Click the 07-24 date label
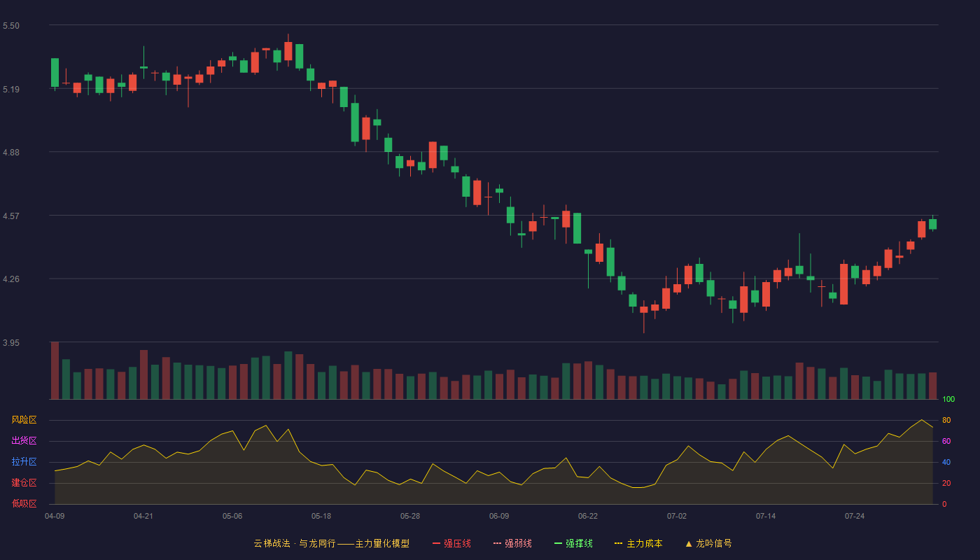The height and width of the screenshot is (560, 980). 855,516
